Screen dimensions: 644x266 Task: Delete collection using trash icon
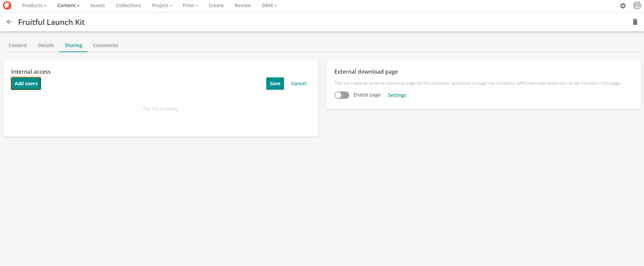coord(635,22)
